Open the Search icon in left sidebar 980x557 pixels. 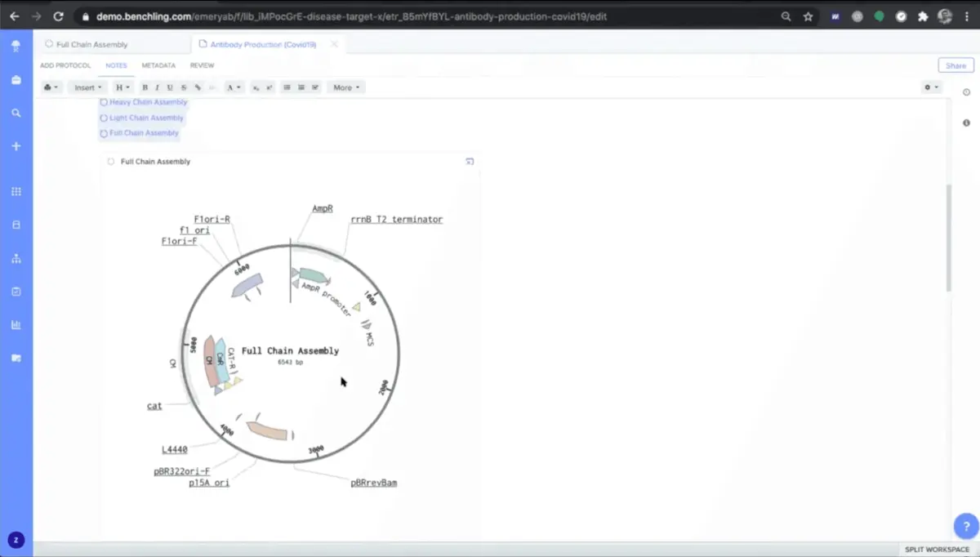(x=16, y=113)
